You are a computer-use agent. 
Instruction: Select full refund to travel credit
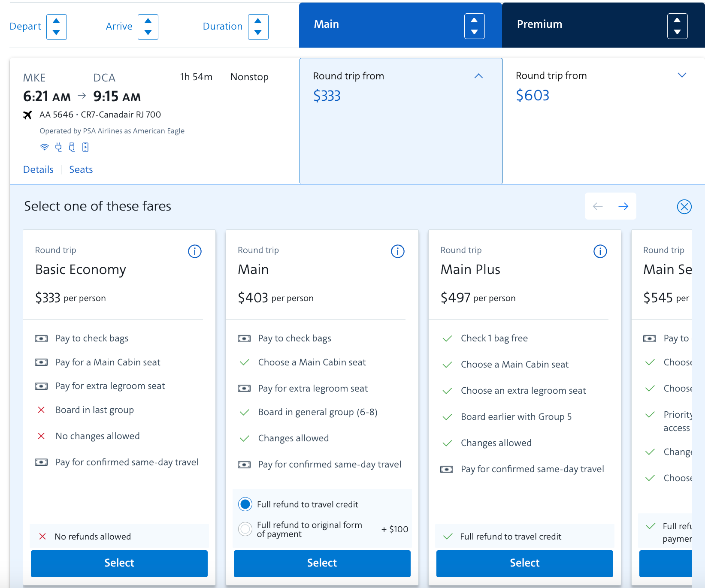pyautogui.click(x=245, y=504)
